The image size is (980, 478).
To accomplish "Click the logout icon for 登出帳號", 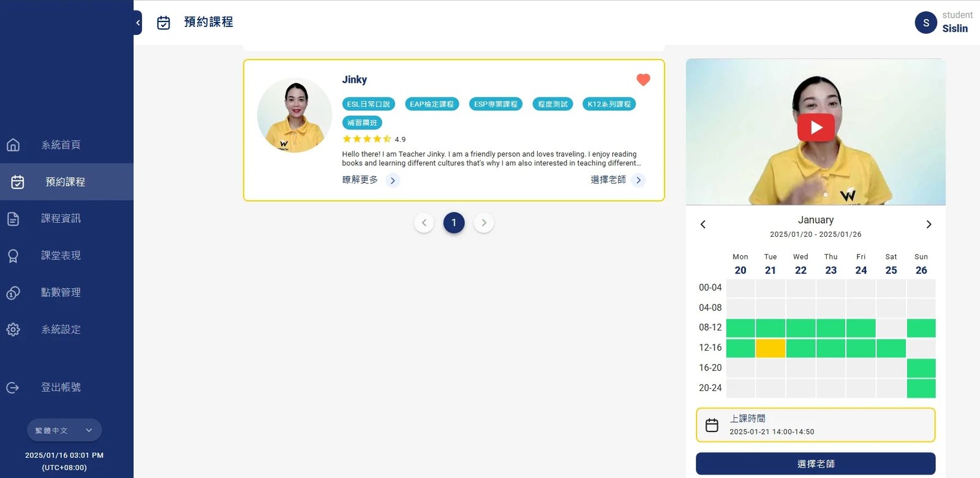I will click(13, 387).
